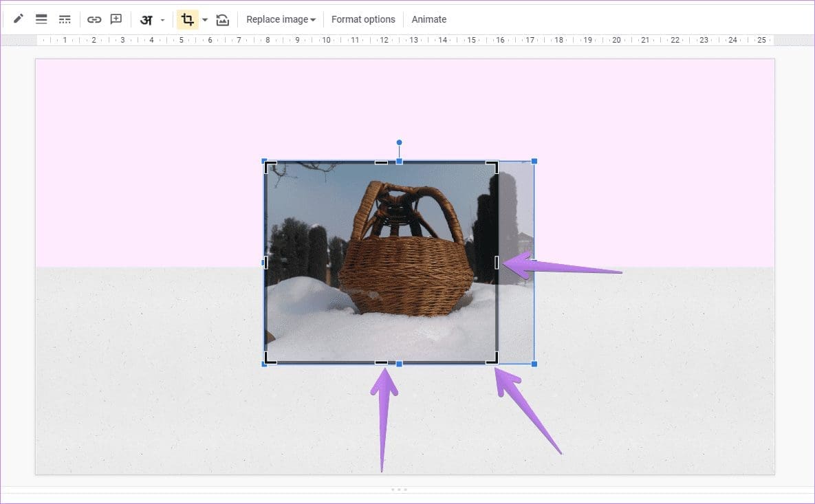Open Format options
The image size is (815, 504).
point(363,19)
